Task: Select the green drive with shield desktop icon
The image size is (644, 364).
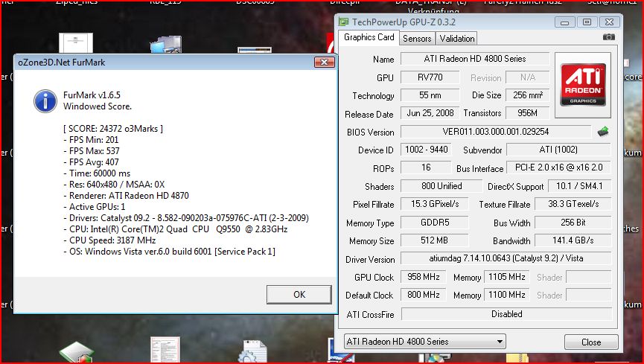Action: tap(77, 352)
